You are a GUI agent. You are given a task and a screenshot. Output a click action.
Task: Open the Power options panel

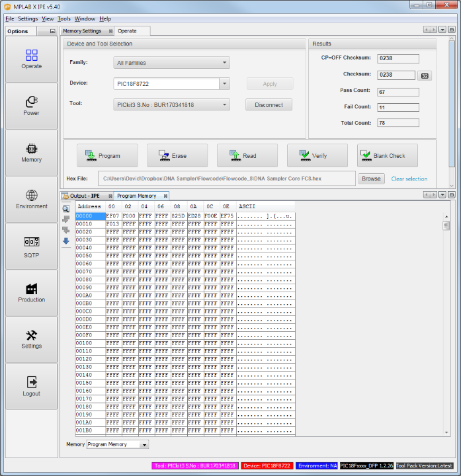[31, 106]
